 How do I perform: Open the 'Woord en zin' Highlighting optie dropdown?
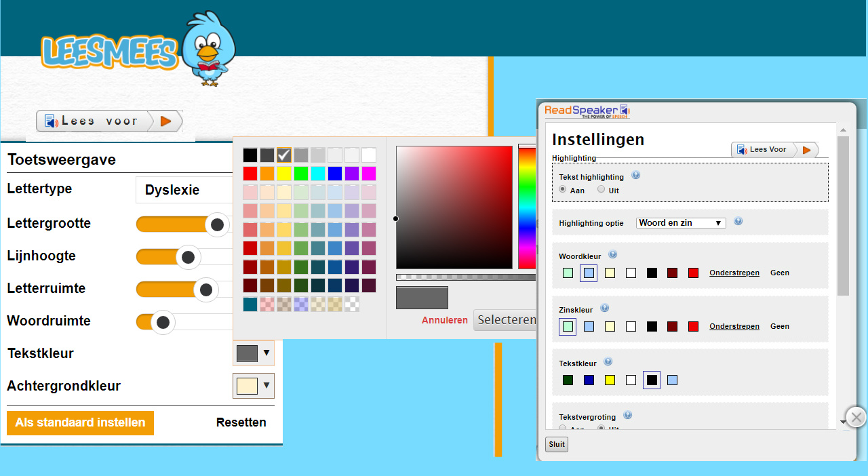click(x=681, y=222)
